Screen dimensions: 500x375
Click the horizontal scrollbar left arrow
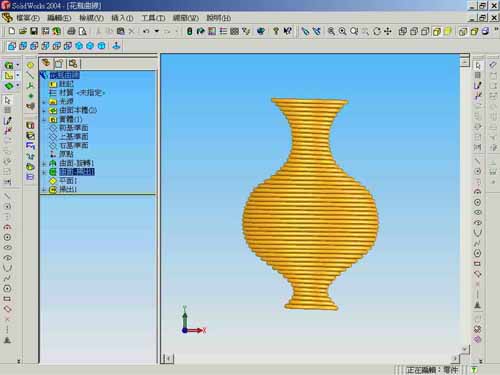169,359
